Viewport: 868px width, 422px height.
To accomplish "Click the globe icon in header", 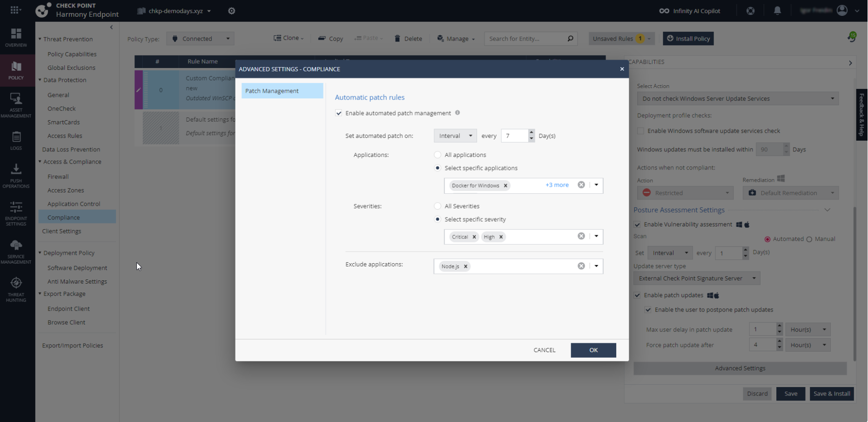I will coord(751,11).
